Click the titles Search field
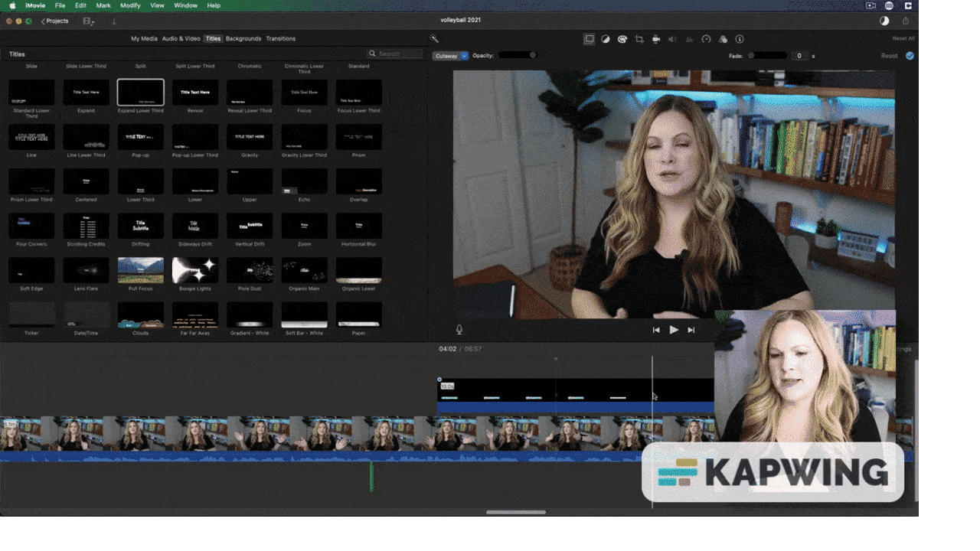Screen dimensions: 980x551 coord(394,54)
